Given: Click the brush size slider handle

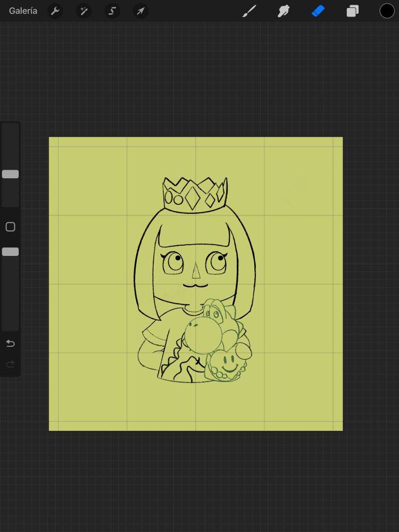Looking at the screenshot, I should (11, 174).
